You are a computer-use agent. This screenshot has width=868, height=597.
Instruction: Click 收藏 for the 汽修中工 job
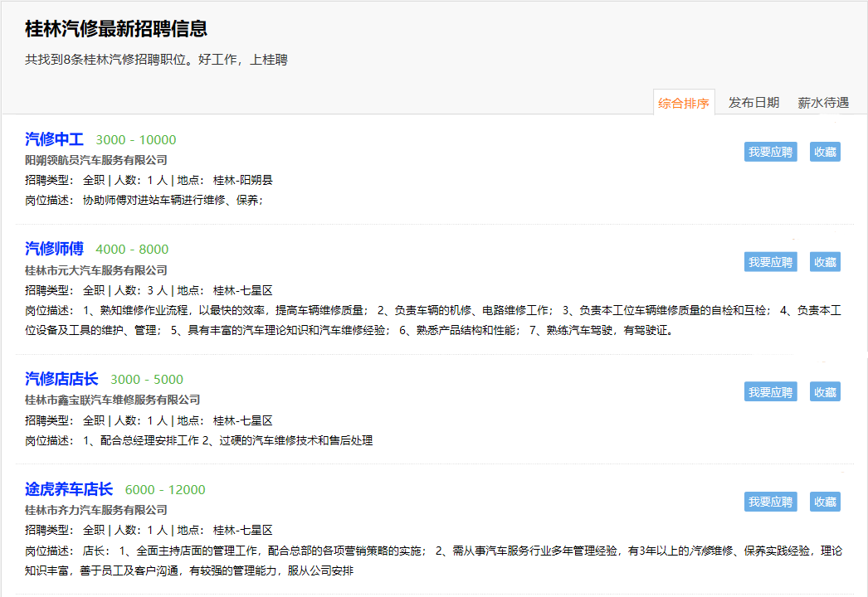[825, 152]
